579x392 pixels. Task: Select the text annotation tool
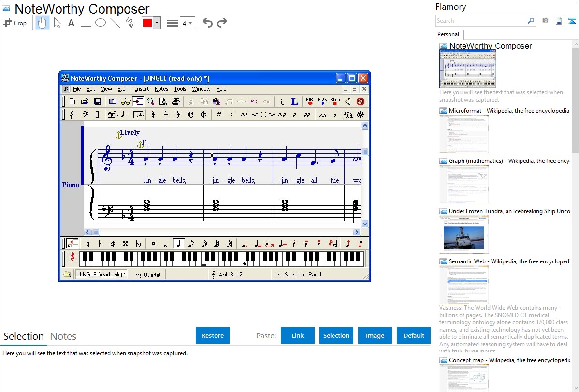[x=71, y=23]
